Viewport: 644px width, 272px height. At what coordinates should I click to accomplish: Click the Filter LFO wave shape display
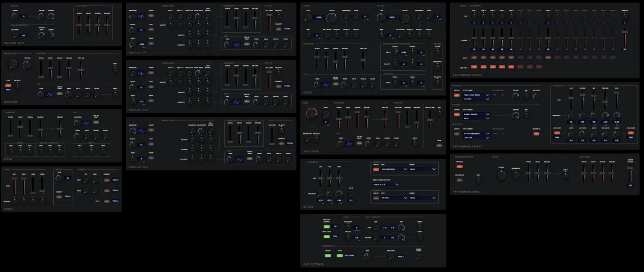(x=325, y=85)
